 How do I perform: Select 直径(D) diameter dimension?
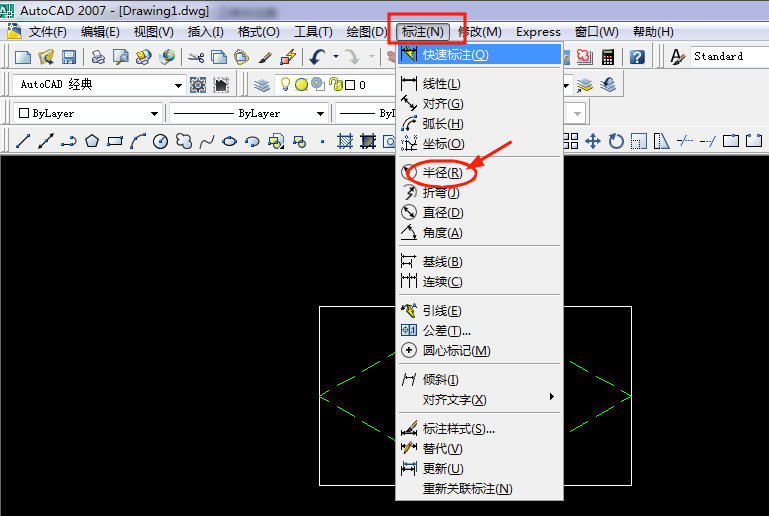[479, 212]
